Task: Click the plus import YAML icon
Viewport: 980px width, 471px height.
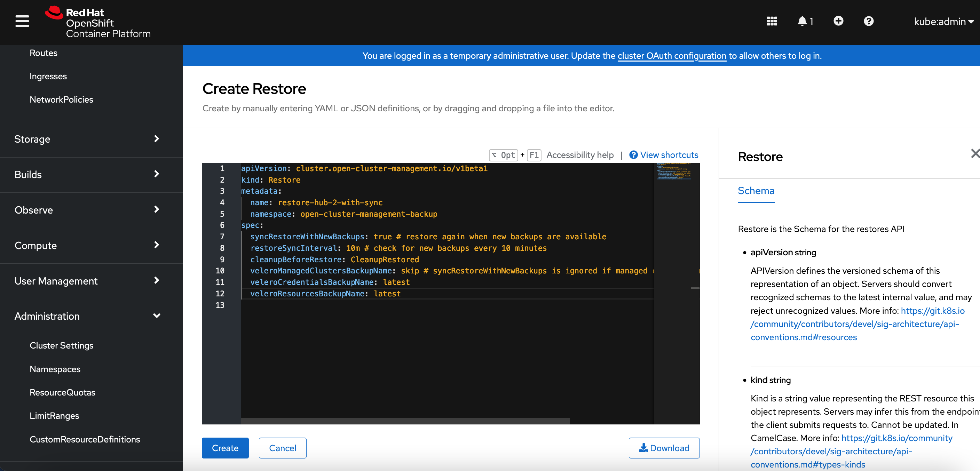Action: click(838, 21)
